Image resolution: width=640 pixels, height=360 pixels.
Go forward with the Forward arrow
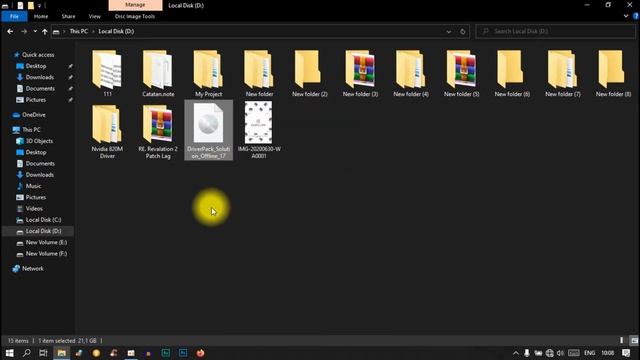pyautogui.click(x=24, y=31)
